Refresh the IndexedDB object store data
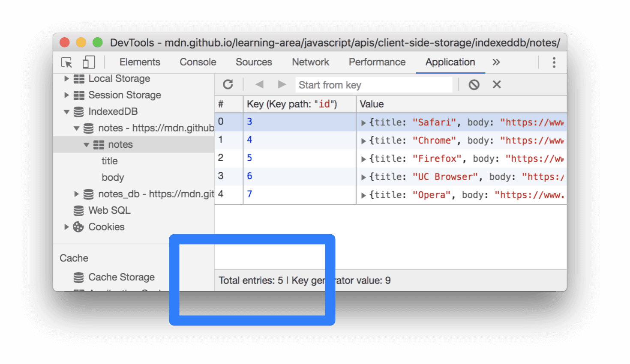 point(228,84)
